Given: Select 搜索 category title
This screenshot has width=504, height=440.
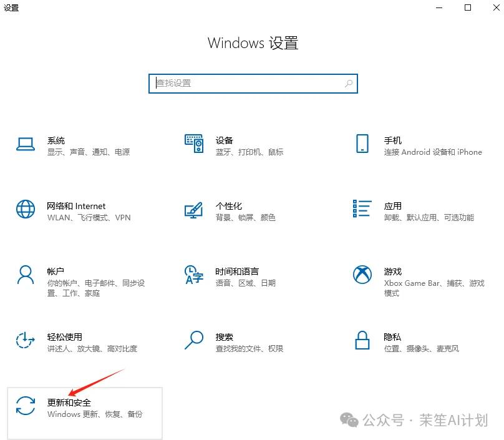Looking at the screenshot, I should [x=224, y=337].
